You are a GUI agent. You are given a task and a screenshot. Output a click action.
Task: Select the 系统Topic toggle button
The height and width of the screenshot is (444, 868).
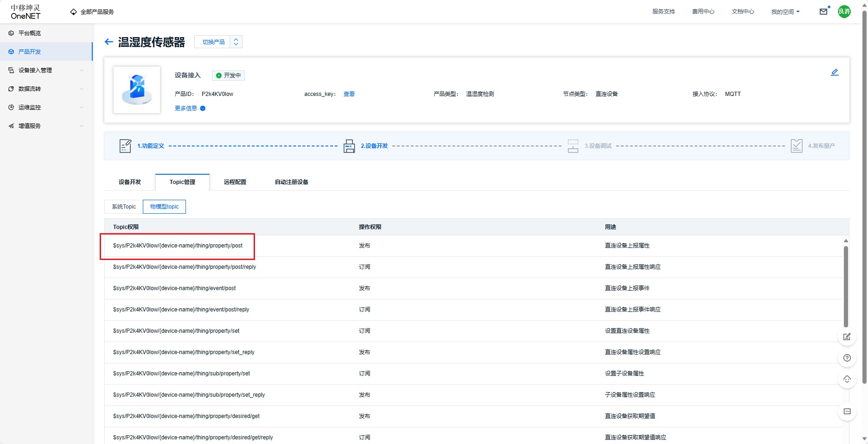[x=124, y=207]
